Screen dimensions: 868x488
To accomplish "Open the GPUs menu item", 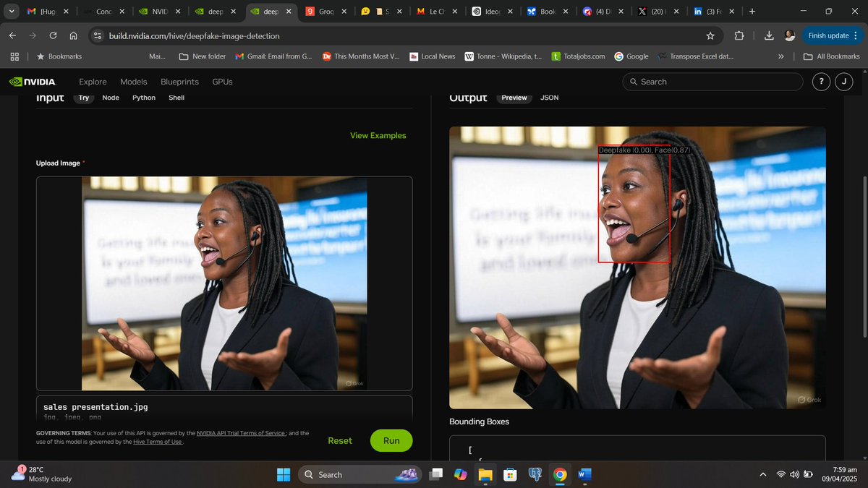I will click(x=222, y=82).
